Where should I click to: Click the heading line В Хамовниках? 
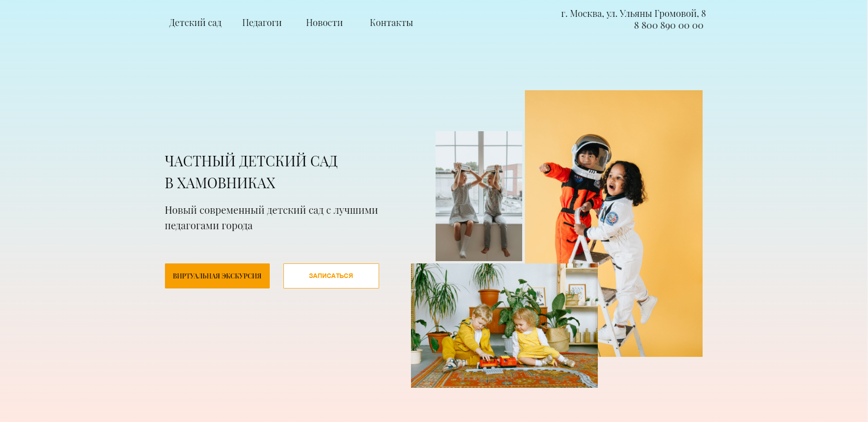[220, 183]
